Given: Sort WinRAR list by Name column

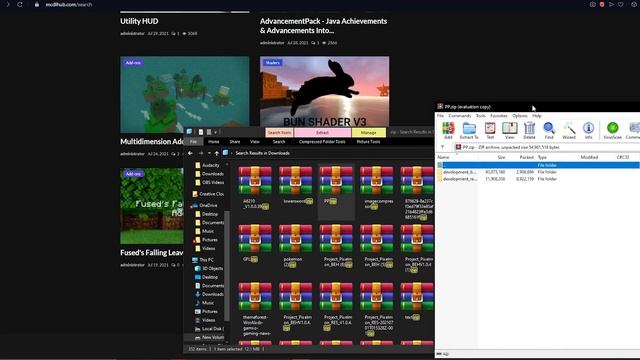Looking at the screenshot, I should point(443,157).
